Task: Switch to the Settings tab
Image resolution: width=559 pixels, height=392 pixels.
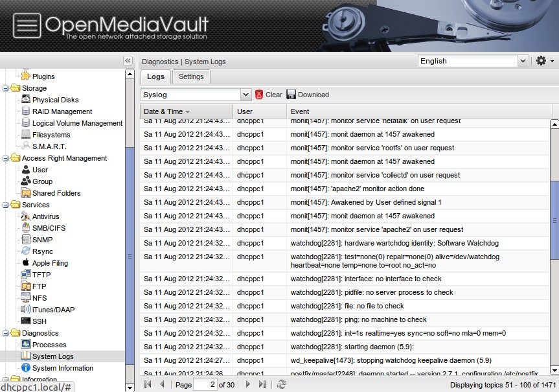Action: click(191, 76)
